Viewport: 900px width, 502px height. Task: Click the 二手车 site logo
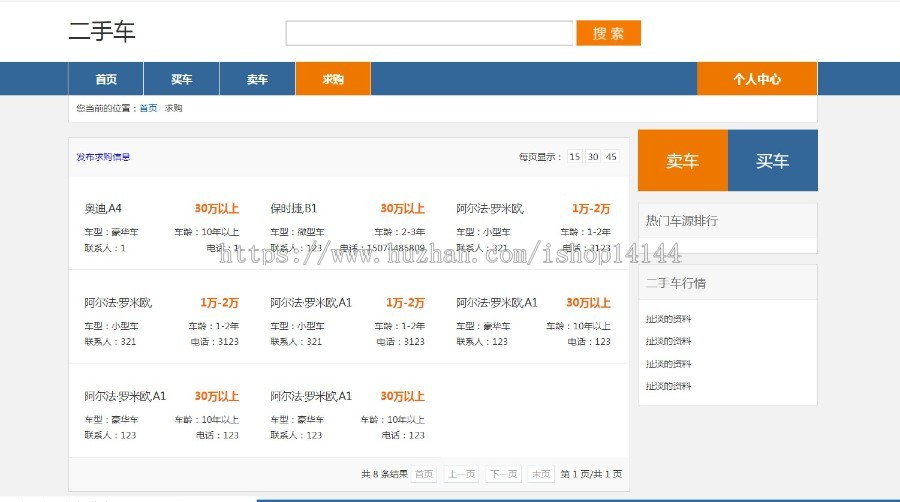pos(102,31)
